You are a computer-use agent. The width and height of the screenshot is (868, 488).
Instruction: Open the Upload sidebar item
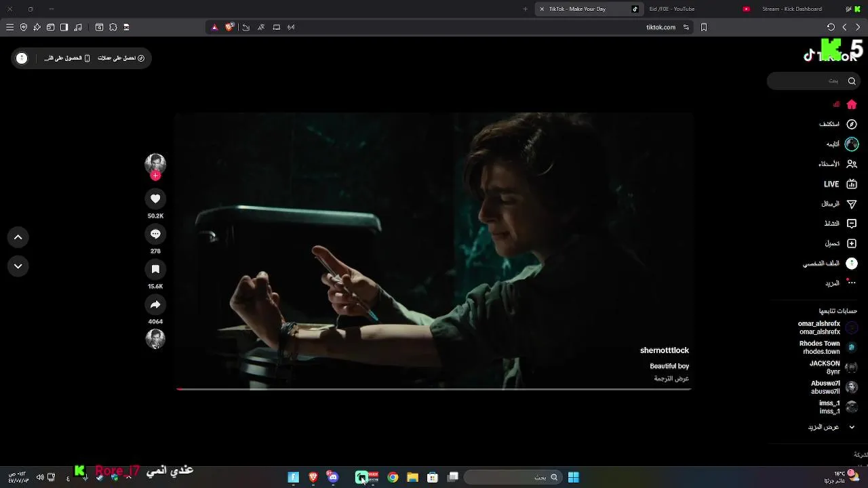pyautogui.click(x=841, y=243)
